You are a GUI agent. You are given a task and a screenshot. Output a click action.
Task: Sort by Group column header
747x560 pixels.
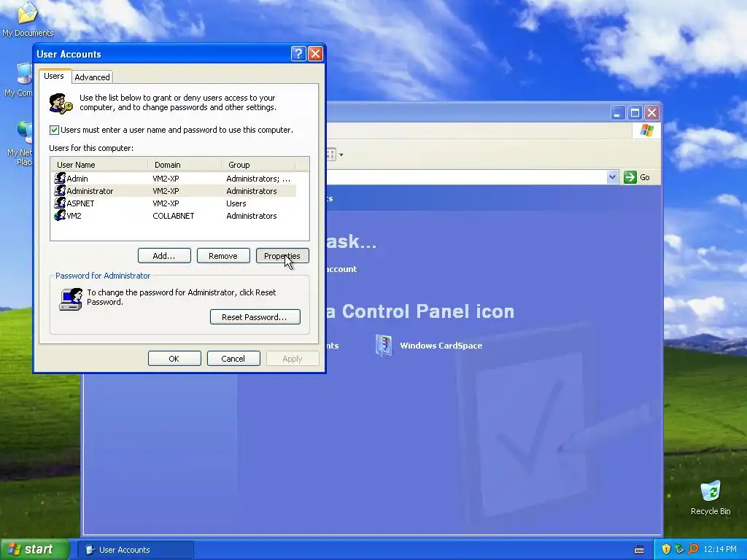(259, 165)
